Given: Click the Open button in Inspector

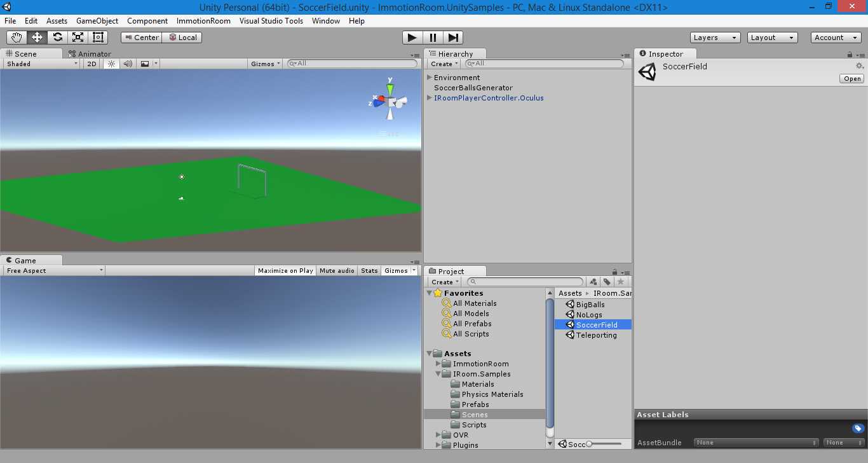Looking at the screenshot, I should 852,79.
